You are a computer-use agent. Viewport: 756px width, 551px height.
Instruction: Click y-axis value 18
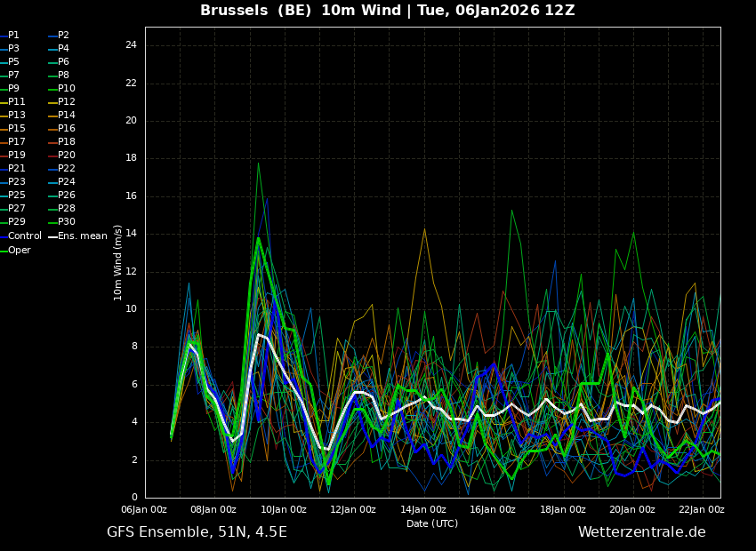point(131,158)
